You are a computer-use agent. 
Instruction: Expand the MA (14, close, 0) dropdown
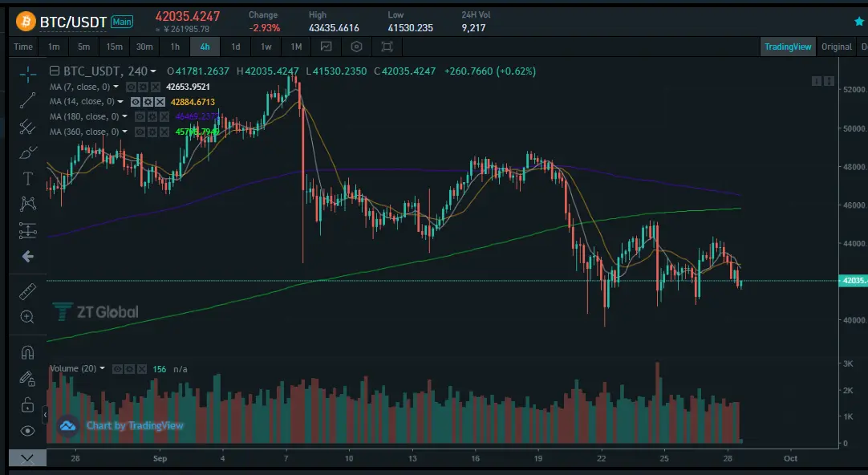coord(120,102)
